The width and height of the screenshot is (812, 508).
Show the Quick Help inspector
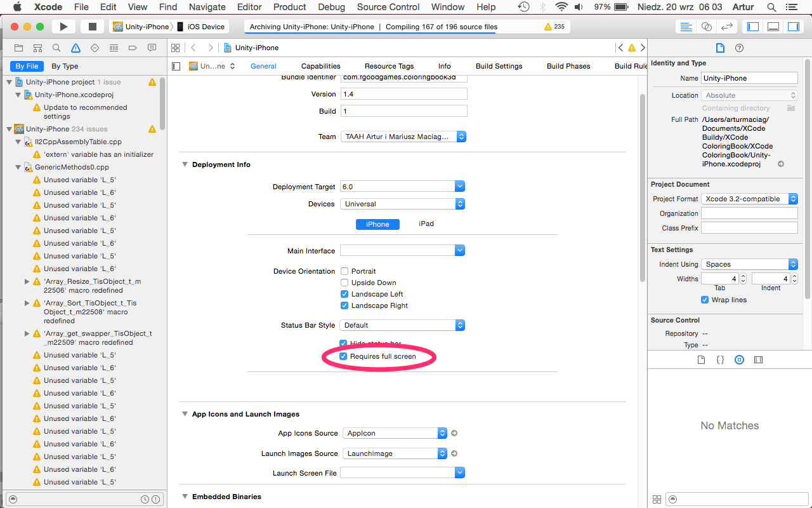pyautogui.click(x=739, y=48)
